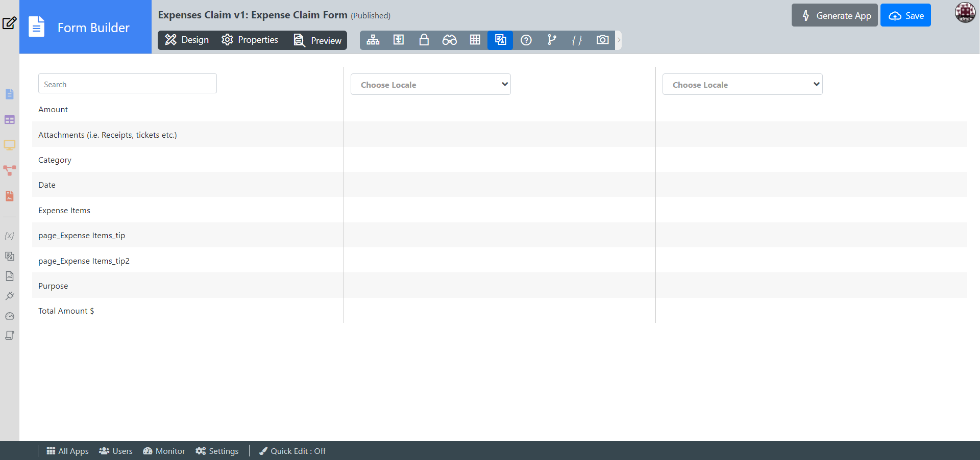Click the camera screenshot icon
The height and width of the screenshot is (460, 980).
pos(603,40)
